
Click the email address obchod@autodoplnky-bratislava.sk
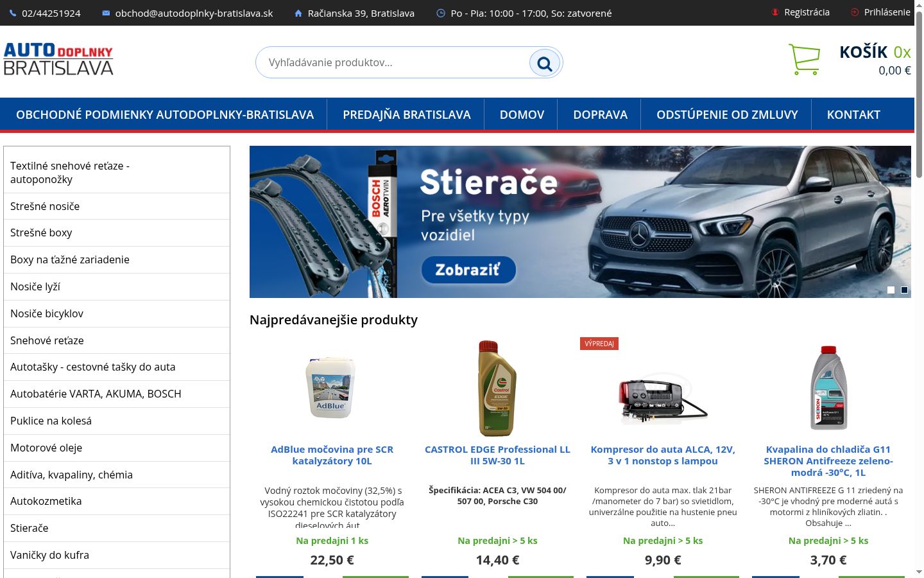point(194,13)
